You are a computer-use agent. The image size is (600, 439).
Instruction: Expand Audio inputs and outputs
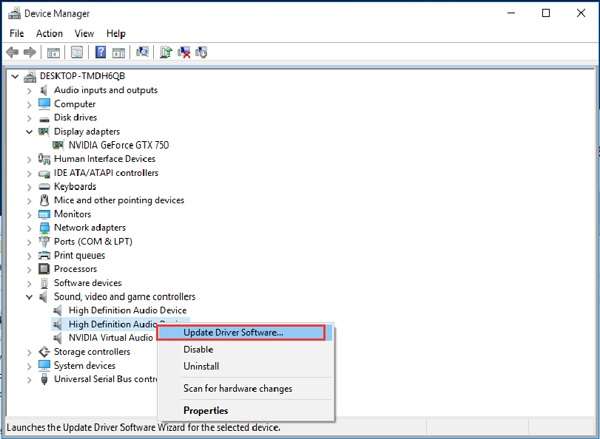point(29,91)
